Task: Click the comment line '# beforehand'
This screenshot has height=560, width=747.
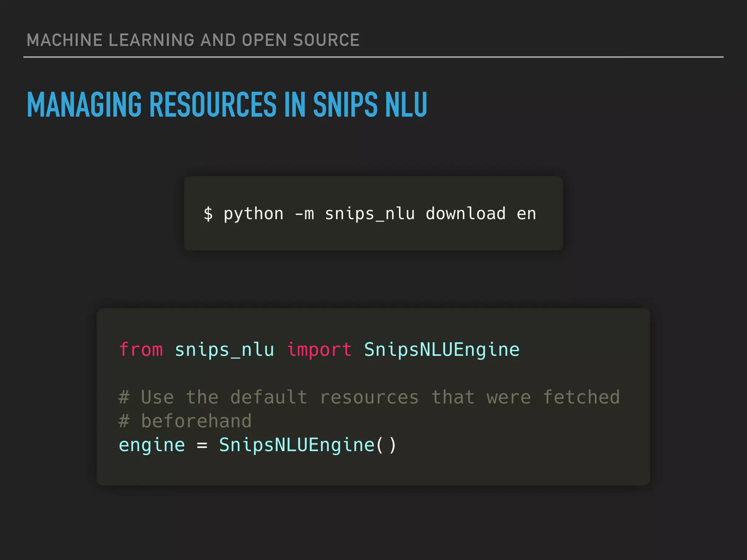Action: (185, 421)
